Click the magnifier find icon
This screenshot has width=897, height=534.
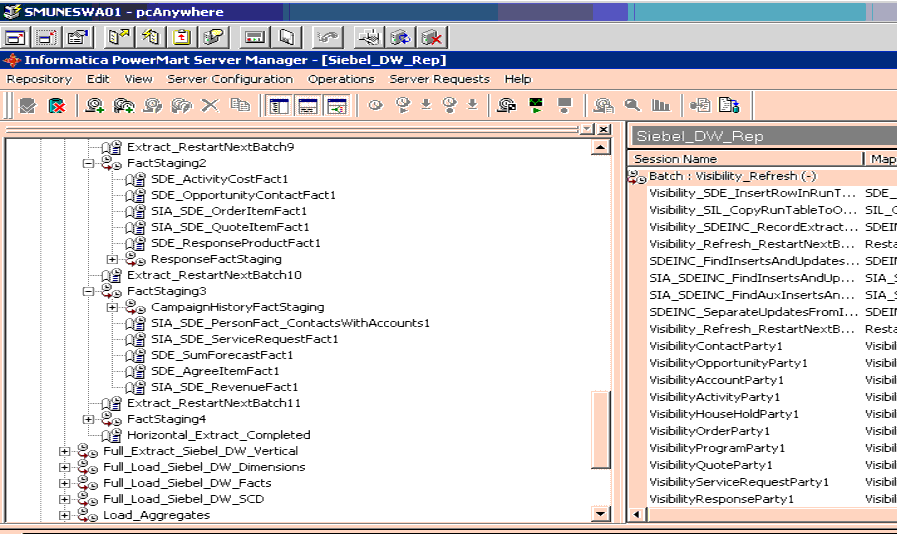632,105
